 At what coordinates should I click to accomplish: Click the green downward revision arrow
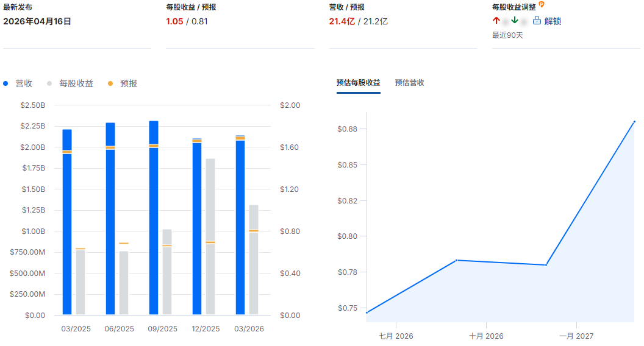click(x=515, y=21)
